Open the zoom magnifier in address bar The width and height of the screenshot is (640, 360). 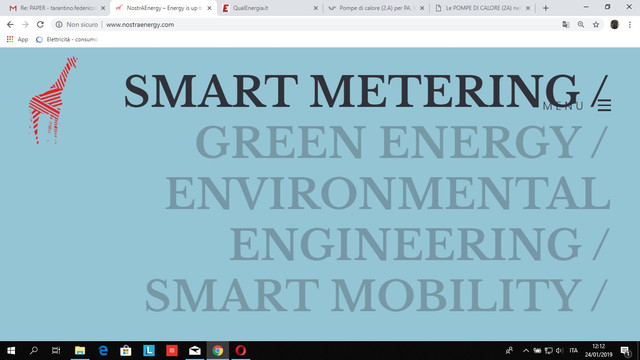pyautogui.click(x=581, y=24)
